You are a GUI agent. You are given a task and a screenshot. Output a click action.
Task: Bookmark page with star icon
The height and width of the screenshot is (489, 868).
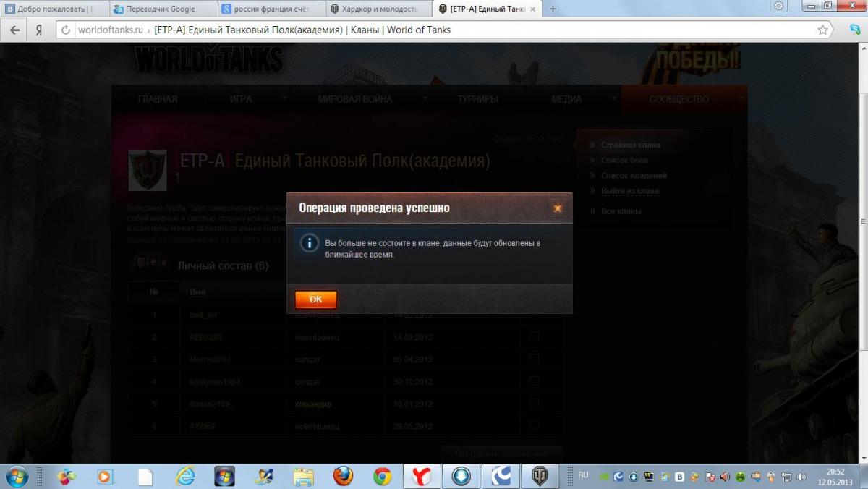coord(822,30)
